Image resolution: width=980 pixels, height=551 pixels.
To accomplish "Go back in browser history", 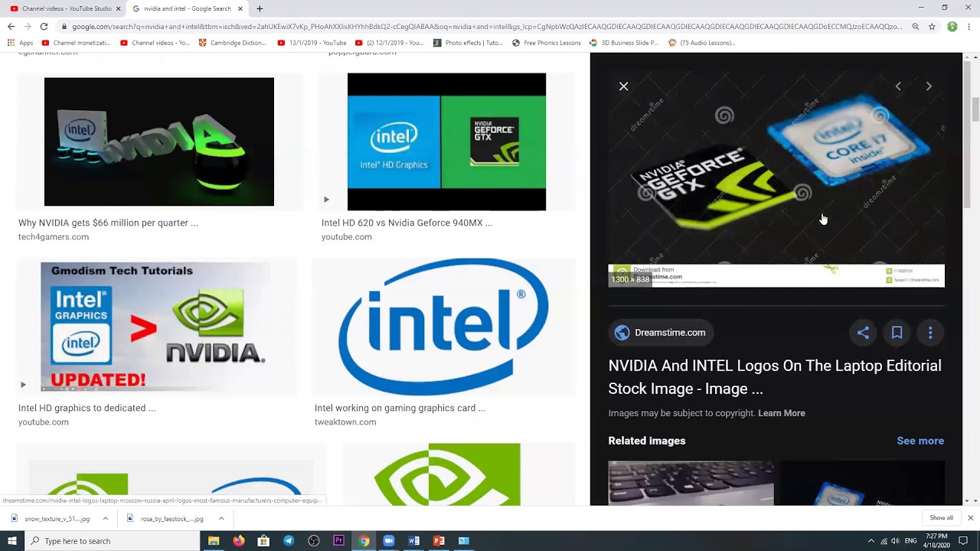I will click(x=11, y=26).
